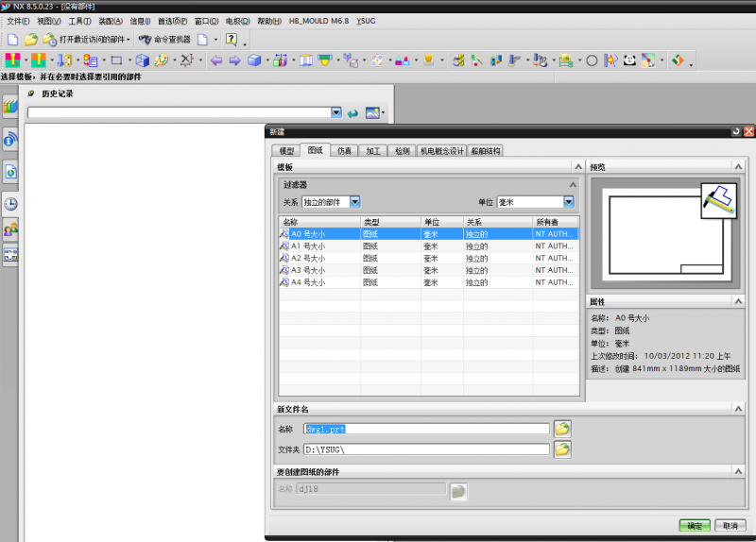Browse for destination folder icon beside D:\YSUG\
The image size is (756, 542).
point(562,449)
